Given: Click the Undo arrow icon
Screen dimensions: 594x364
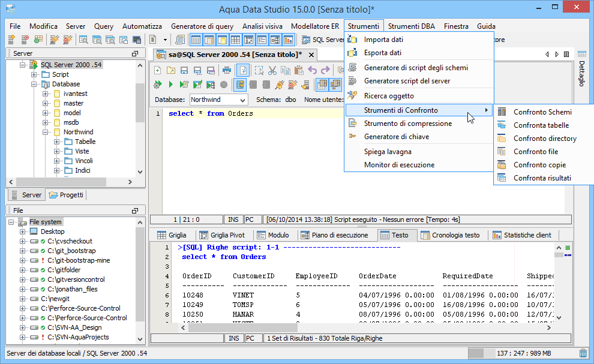Looking at the screenshot, I should [x=313, y=70].
